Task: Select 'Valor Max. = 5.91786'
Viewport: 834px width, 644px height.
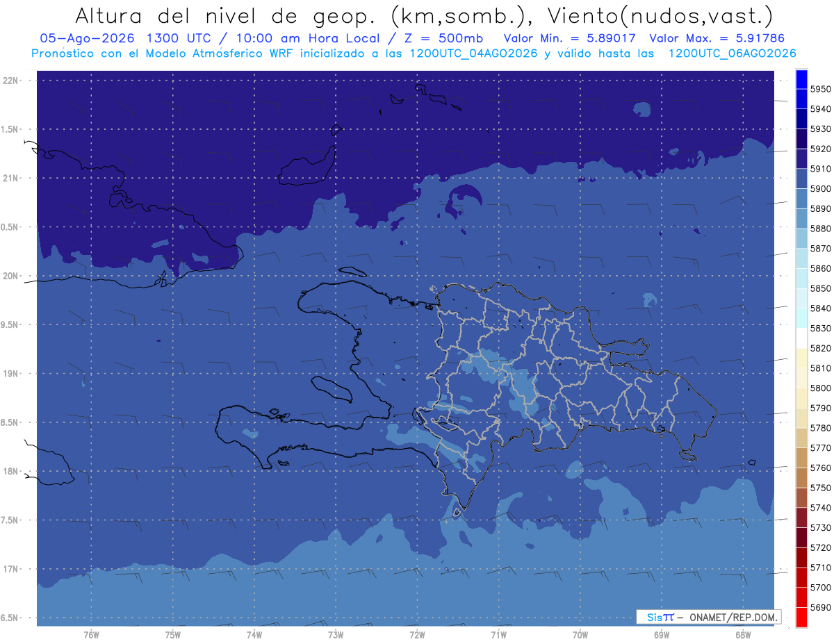Action: tap(717, 38)
